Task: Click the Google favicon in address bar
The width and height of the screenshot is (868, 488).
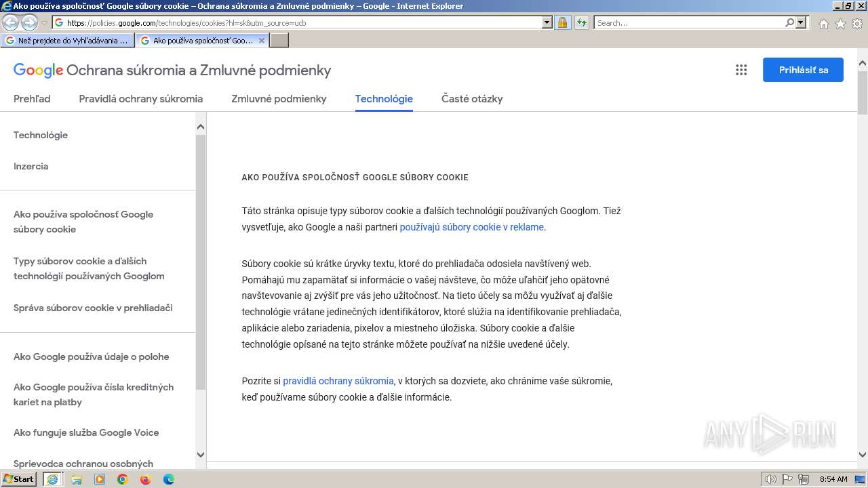Action: (x=59, y=22)
